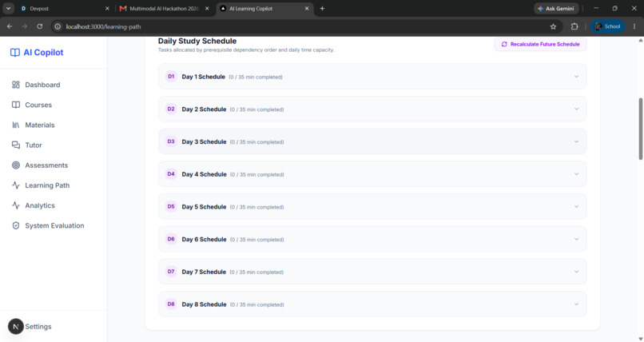The width and height of the screenshot is (644, 342).
Task: Click the D8 day badge
Action: pos(171,304)
